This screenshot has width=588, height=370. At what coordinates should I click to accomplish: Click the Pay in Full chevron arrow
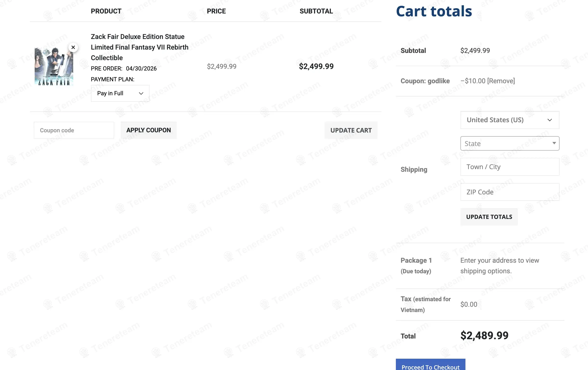[x=141, y=93]
